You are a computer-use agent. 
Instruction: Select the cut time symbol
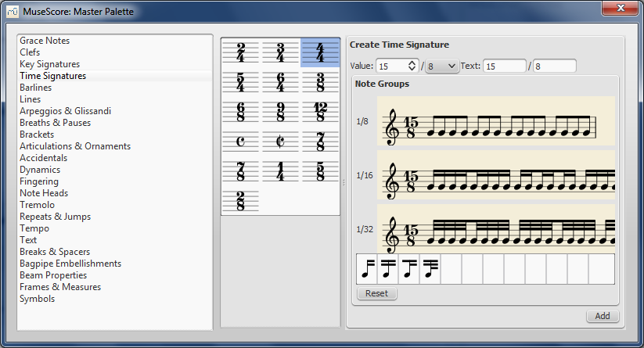click(280, 142)
